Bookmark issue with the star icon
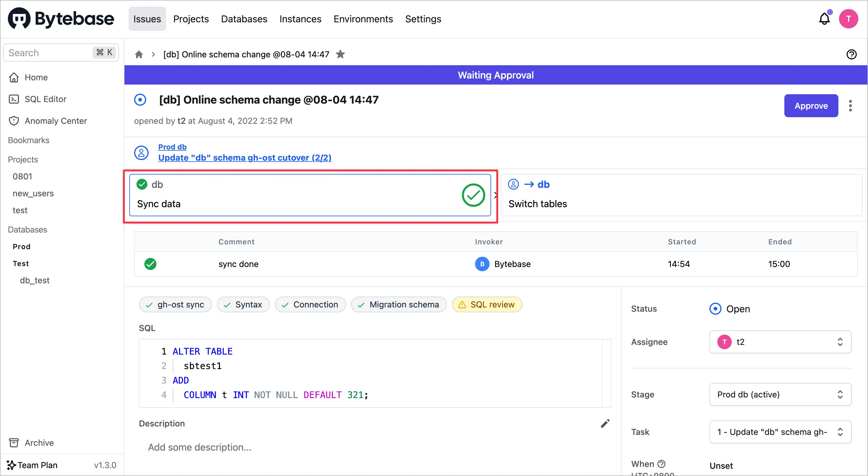 (340, 54)
